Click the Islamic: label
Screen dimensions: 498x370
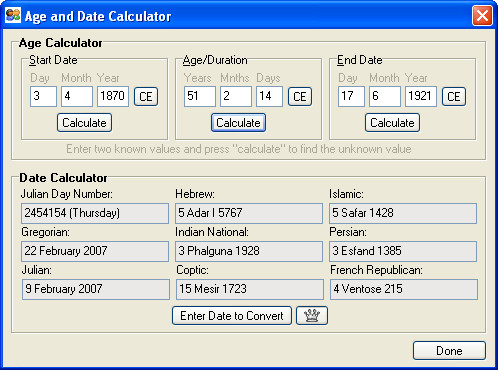coord(346,194)
